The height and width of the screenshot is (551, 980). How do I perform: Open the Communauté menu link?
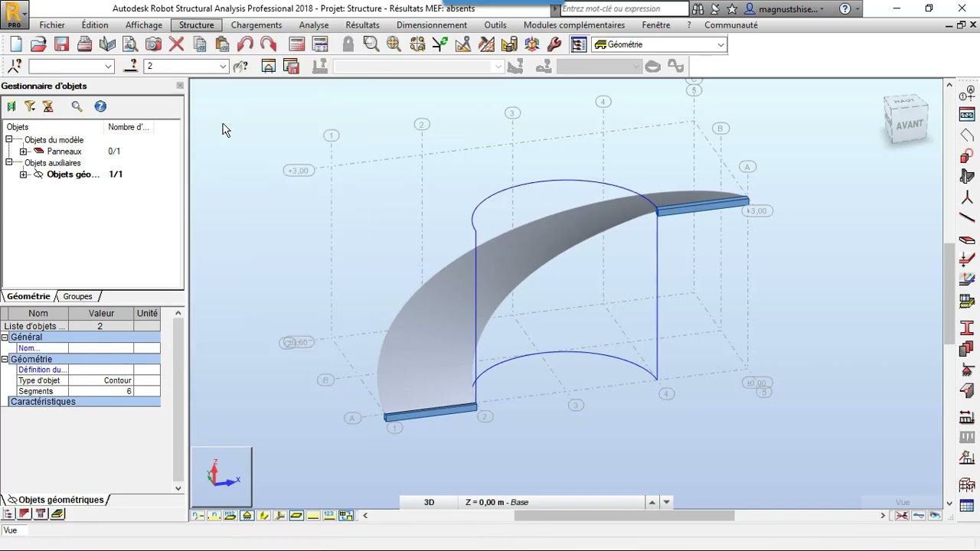pos(731,25)
